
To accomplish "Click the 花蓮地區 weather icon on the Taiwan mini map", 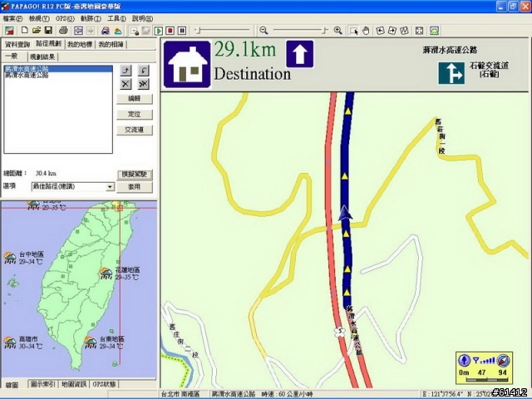I will [106, 273].
